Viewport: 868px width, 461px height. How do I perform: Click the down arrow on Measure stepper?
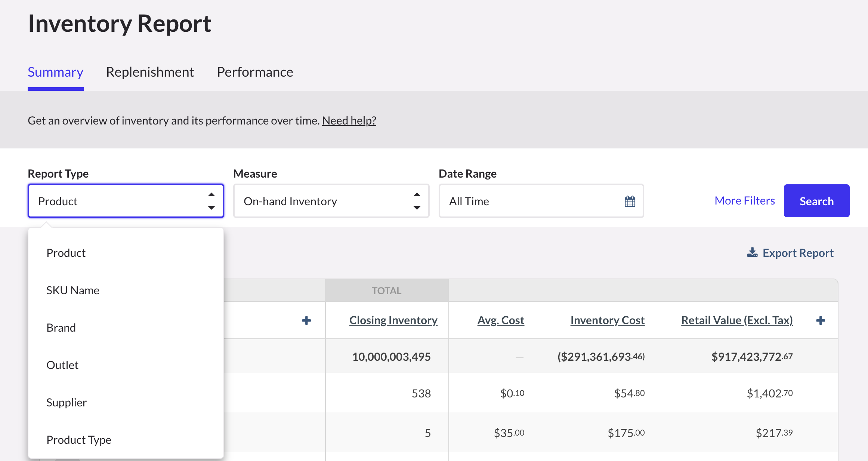[x=417, y=208]
